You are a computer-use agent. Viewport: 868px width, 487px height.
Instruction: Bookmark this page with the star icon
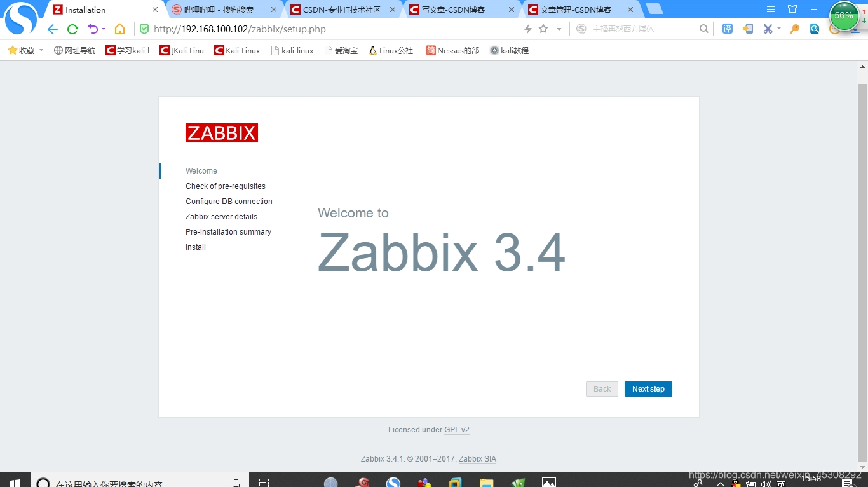click(543, 29)
